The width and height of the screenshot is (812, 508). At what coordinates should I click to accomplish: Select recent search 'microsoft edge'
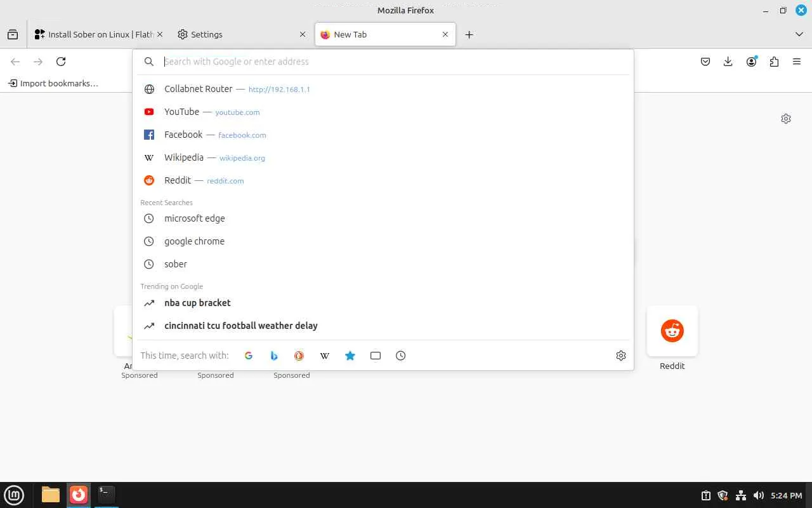[x=383, y=218]
